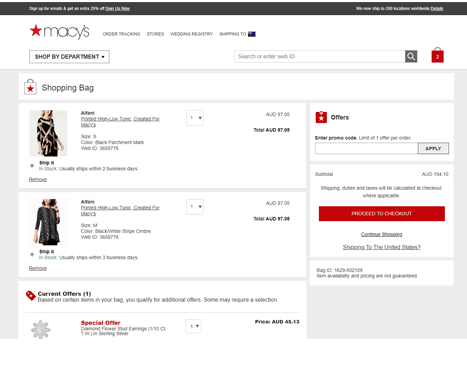467x365 pixels.
Task: Open quantity dropdown for Diamond Flower Stud Earrings
Action: tap(193, 326)
